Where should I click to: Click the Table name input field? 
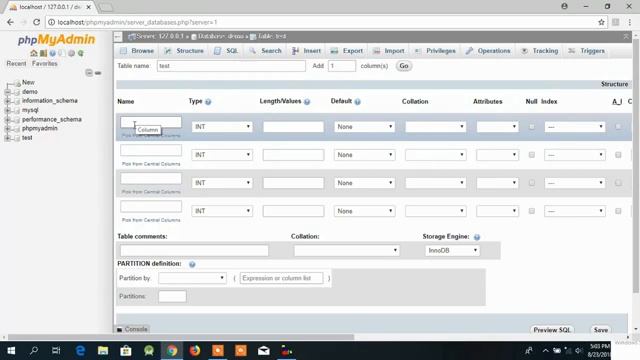click(x=231, y=66)
